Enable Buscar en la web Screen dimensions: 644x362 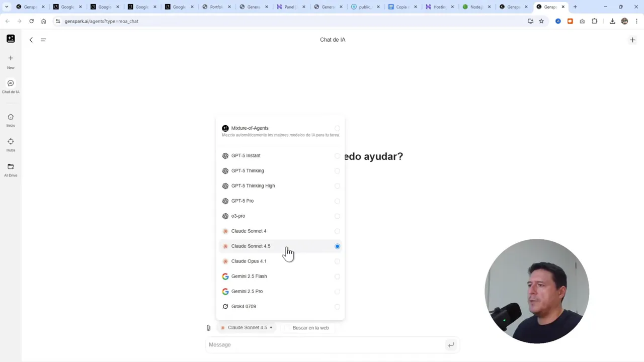pyautogui.click(x=310, y=327)
